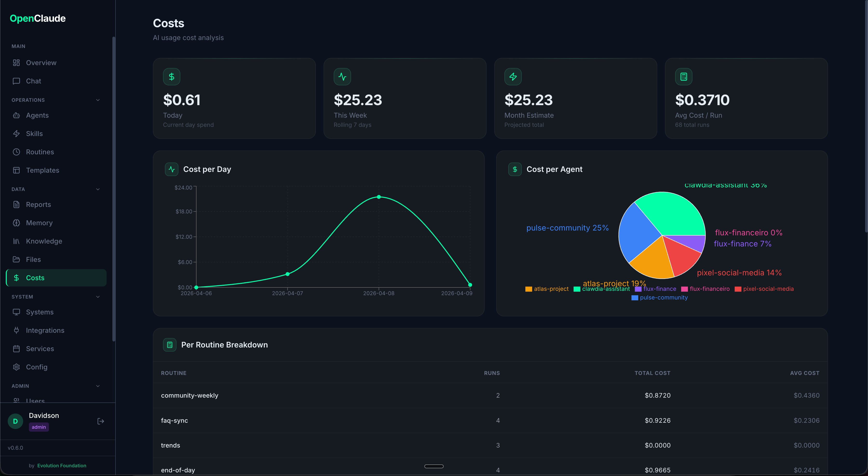Open the Reports menu item

coord(38,204)
